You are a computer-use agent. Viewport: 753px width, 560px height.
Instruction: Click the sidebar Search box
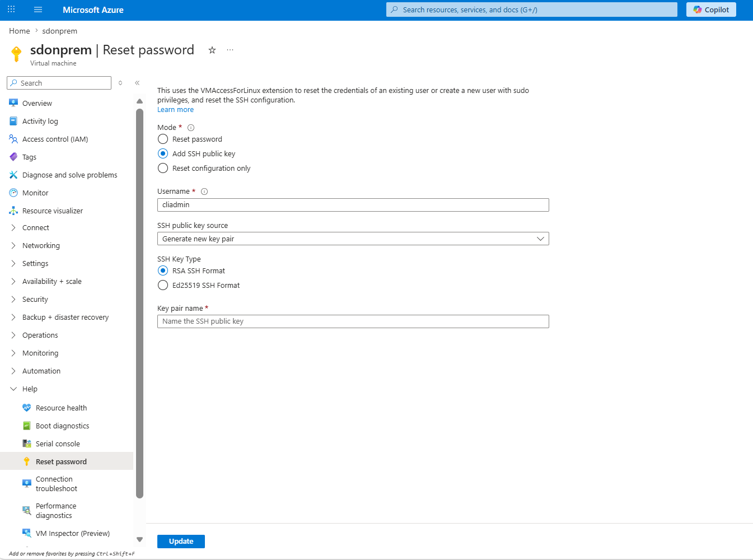pos(59,83)
